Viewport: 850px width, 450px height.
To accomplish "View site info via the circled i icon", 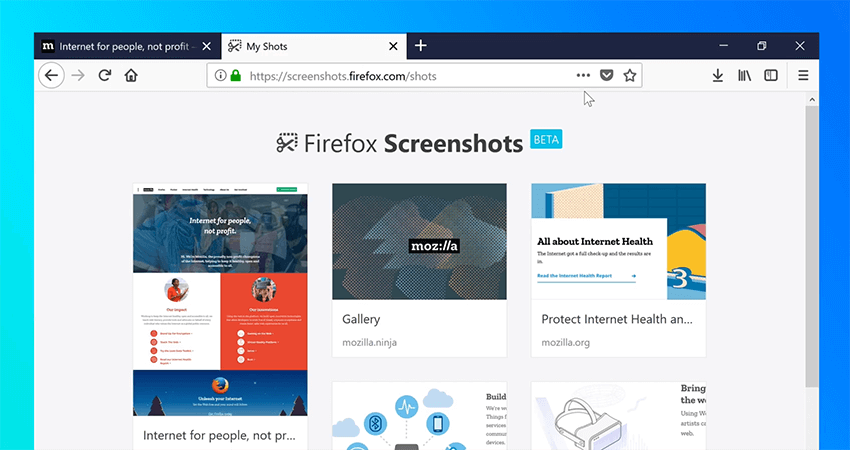I will tap(220, 76).
